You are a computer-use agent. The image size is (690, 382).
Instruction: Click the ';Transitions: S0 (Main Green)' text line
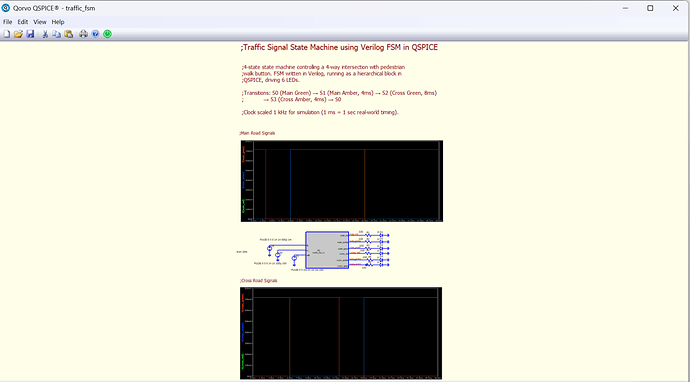(339, 93)
